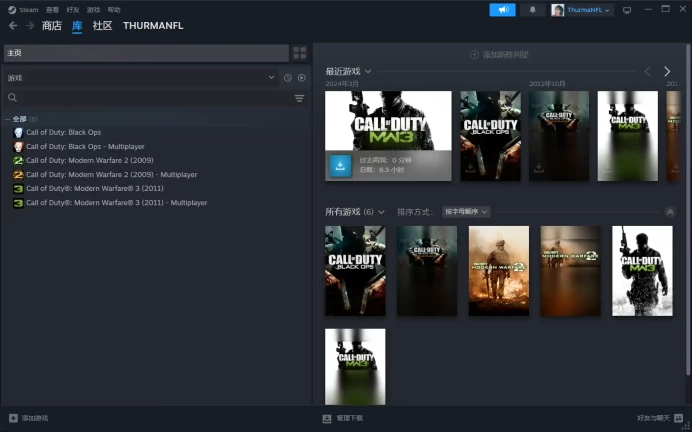Toggle the ready-to-play filter icon

tap(301, 78)
